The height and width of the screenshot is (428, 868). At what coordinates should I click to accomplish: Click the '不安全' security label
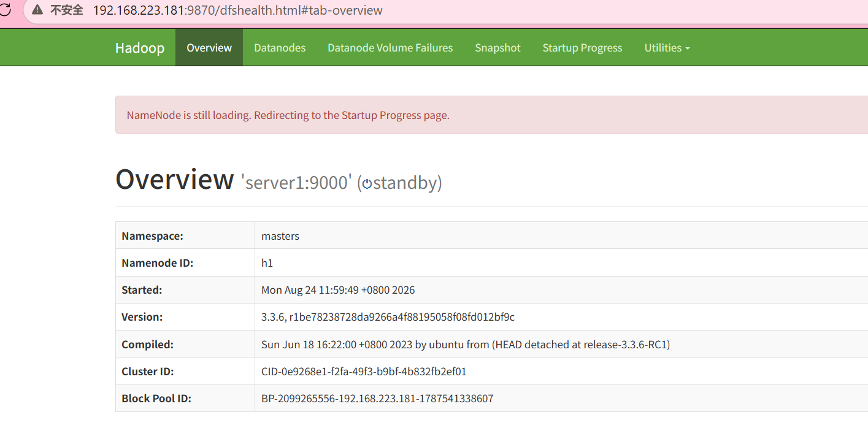click(x=66, y=10)
